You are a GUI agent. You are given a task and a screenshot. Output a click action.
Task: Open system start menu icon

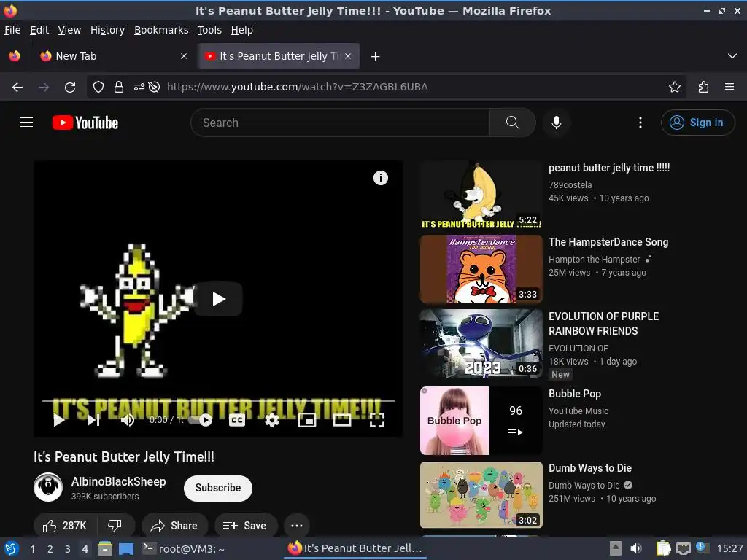(x=12, y=548)
